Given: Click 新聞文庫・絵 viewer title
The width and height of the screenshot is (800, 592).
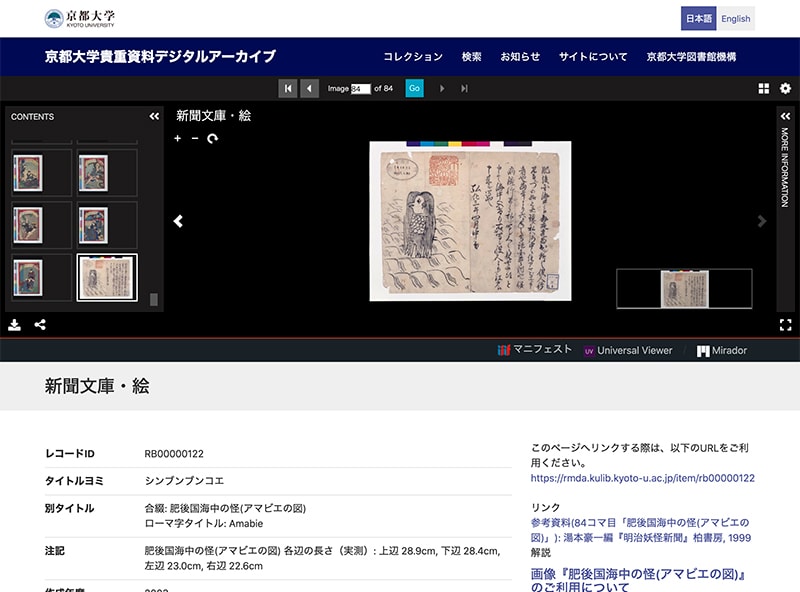Looking at the screenshot, I should [213, 116].
